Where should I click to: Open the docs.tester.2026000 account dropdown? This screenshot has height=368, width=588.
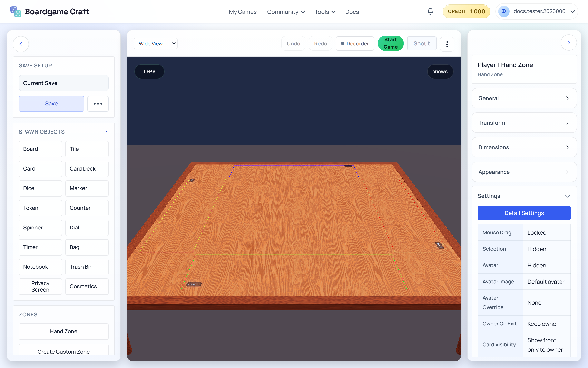537,11
